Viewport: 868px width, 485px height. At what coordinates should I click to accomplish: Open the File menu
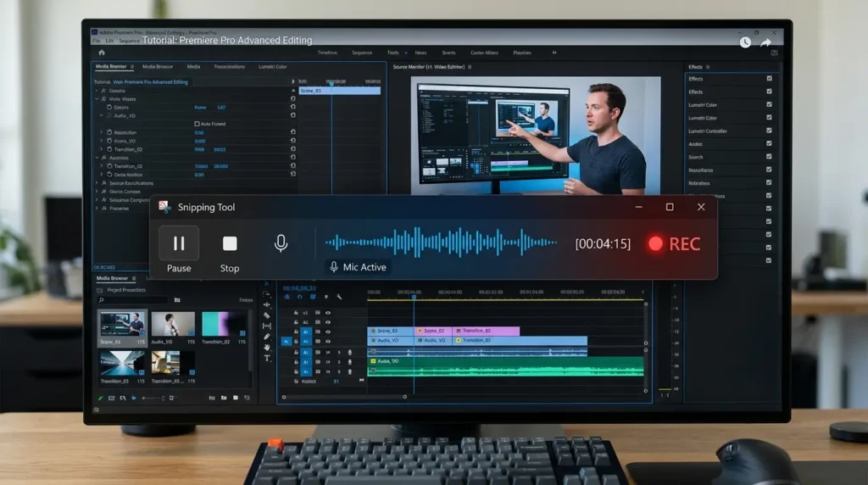pos(97,41)
